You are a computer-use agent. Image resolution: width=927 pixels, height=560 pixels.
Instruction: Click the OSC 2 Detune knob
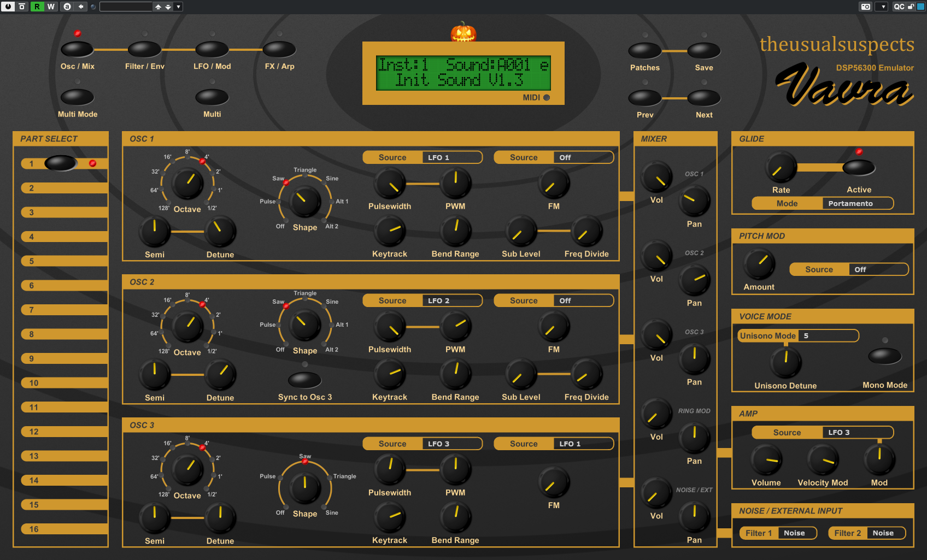(220, 375)
